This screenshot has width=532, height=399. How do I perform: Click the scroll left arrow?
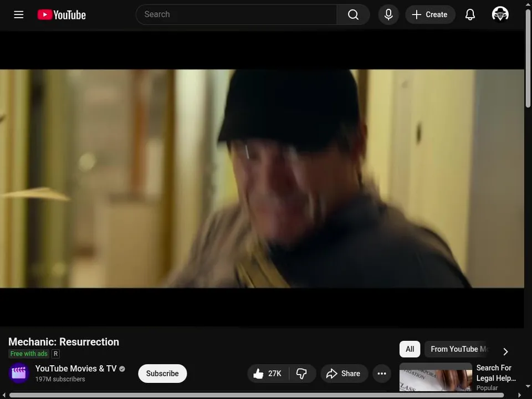[4, 395]
